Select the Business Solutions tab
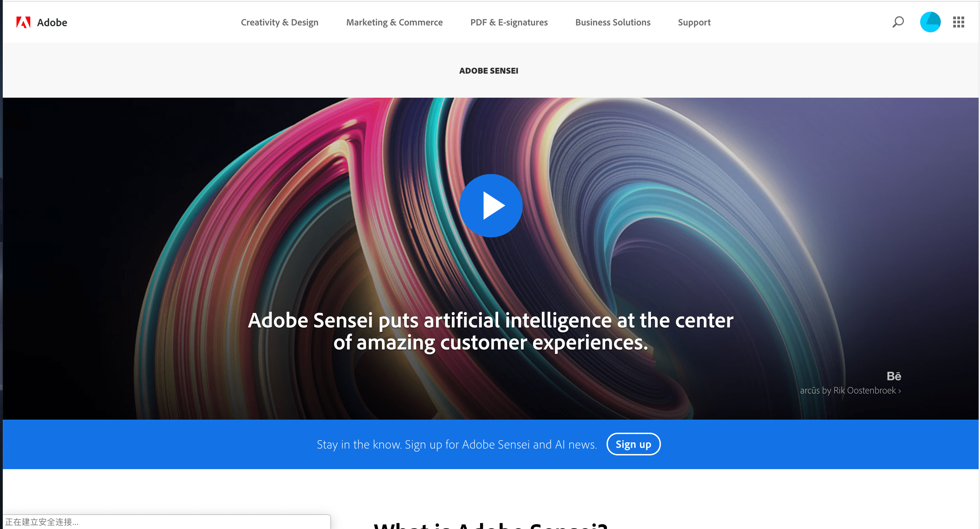The height and width of the screenshot is (529, 980). (613, 22)
